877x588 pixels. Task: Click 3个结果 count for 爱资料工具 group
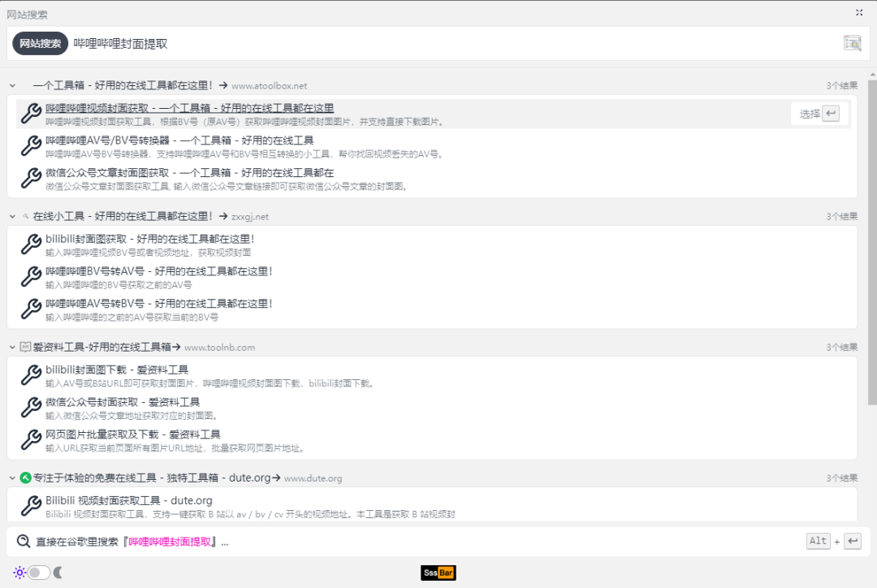click(842, 348)
